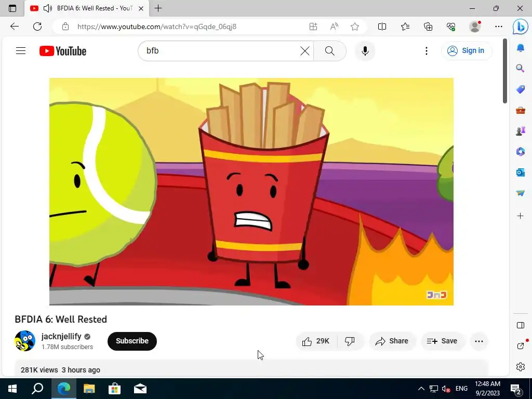Open sidebar Games chess icon
Image resolution: width=532 pixels, height=399 pixels.
tap(521, 130)
